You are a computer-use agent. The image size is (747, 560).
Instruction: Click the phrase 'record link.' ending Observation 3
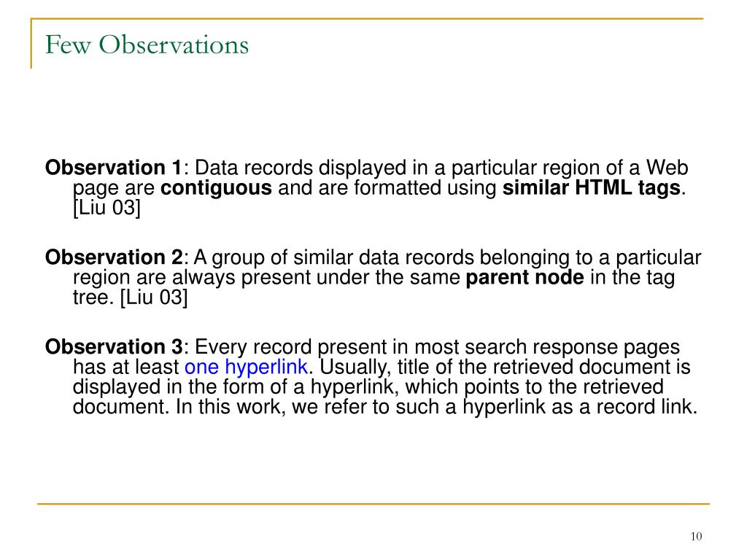[x=647, y=407]
